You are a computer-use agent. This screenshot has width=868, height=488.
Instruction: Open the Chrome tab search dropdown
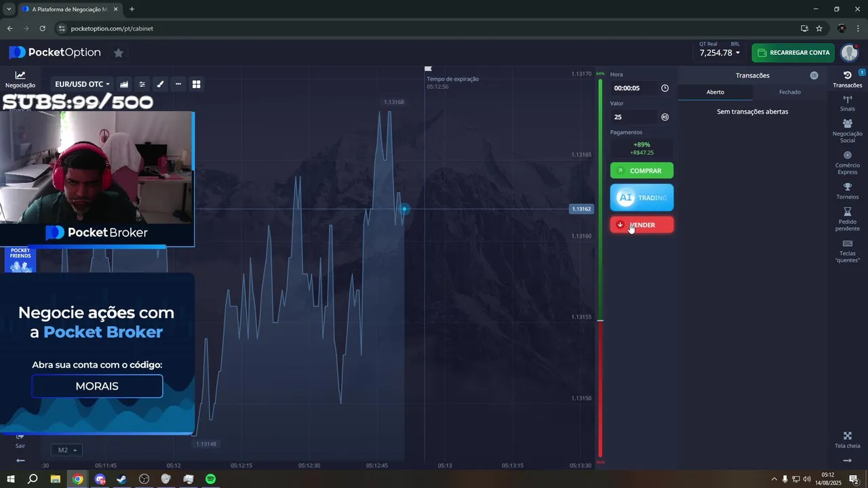click(9, 9)
